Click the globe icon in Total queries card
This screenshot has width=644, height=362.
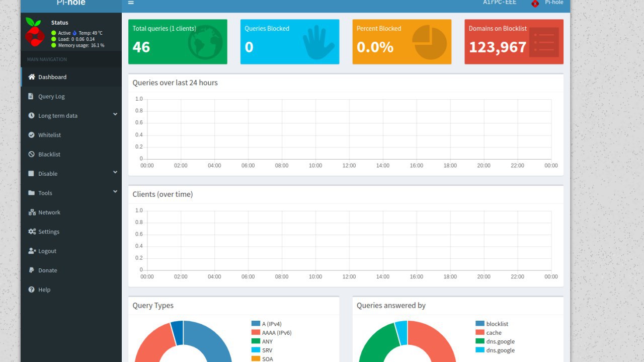pyautogui.click(x=205, y=42)
